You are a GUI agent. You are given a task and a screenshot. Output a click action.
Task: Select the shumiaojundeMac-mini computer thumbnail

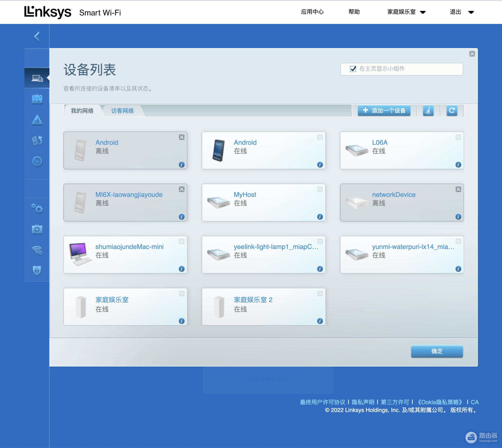[80, 254]
